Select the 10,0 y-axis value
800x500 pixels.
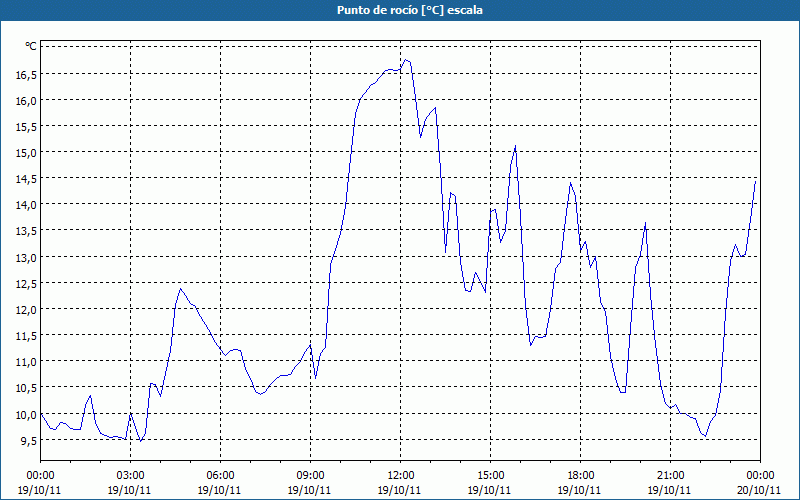click(x=26, y=415)
